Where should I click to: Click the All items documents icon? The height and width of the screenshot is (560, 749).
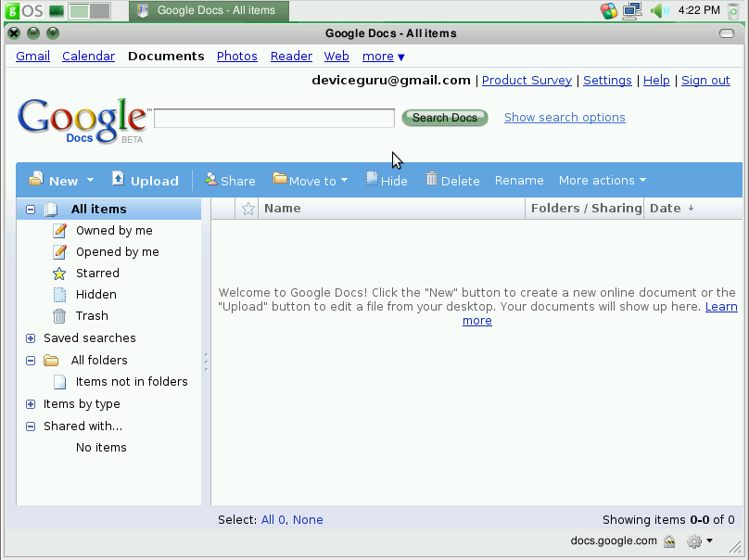[x=51, y=210]
